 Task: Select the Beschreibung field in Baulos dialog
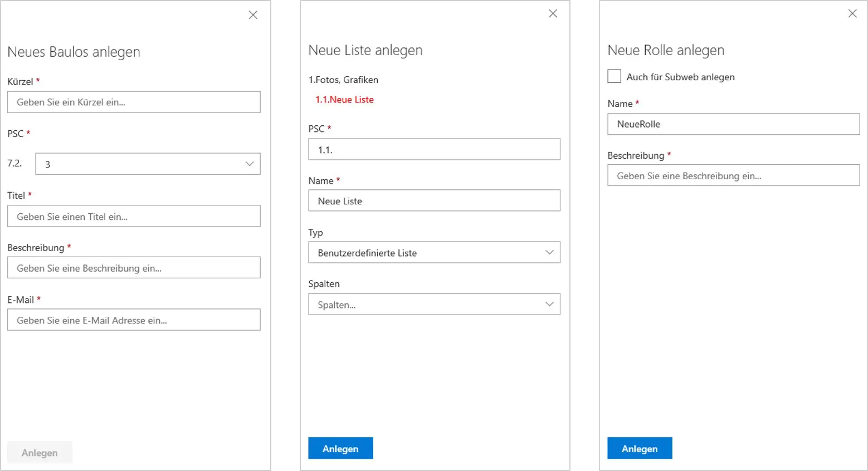coord(133,267)
